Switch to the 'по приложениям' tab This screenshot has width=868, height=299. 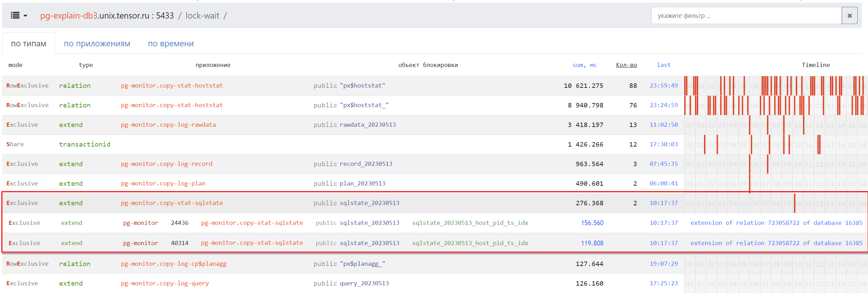click(x=97, y=44)
